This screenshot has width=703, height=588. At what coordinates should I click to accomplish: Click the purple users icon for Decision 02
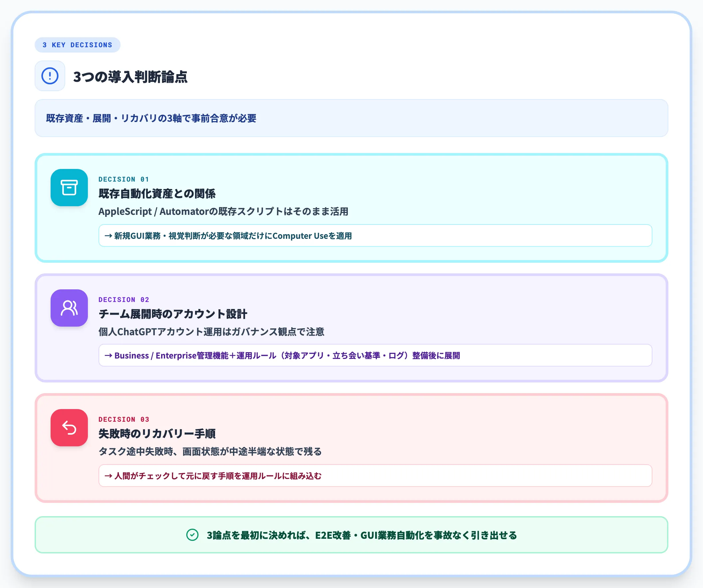point(69,308)
